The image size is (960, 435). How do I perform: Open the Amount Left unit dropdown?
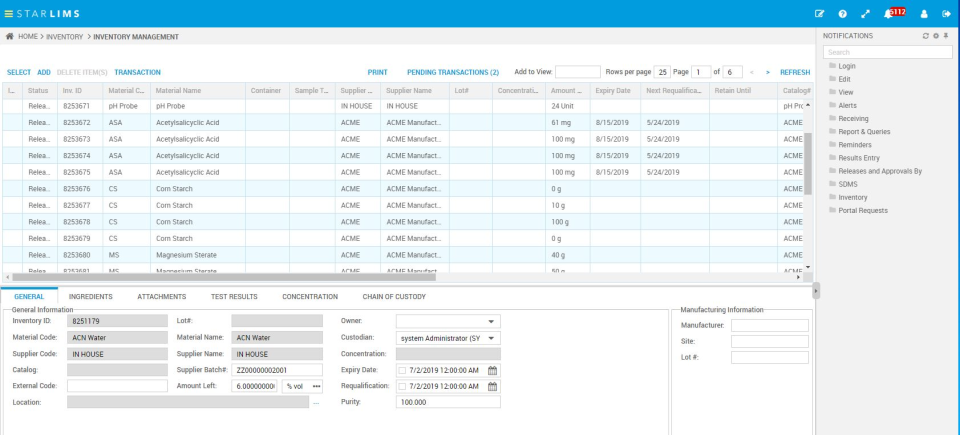[317, 386]
